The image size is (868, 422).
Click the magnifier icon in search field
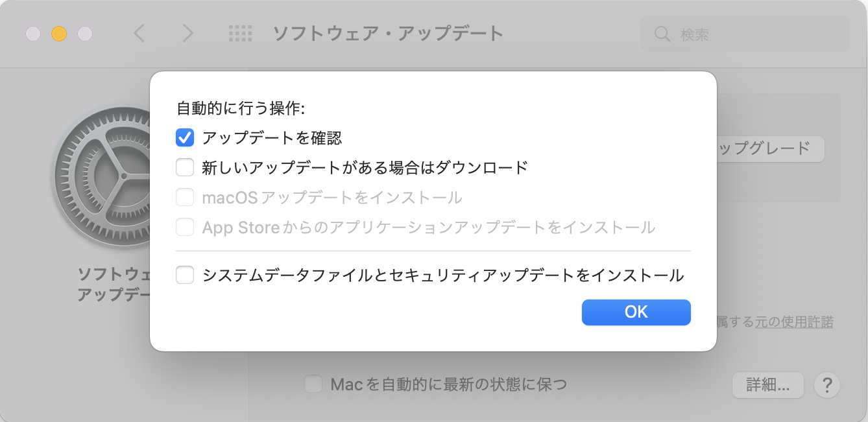(662, 34)
